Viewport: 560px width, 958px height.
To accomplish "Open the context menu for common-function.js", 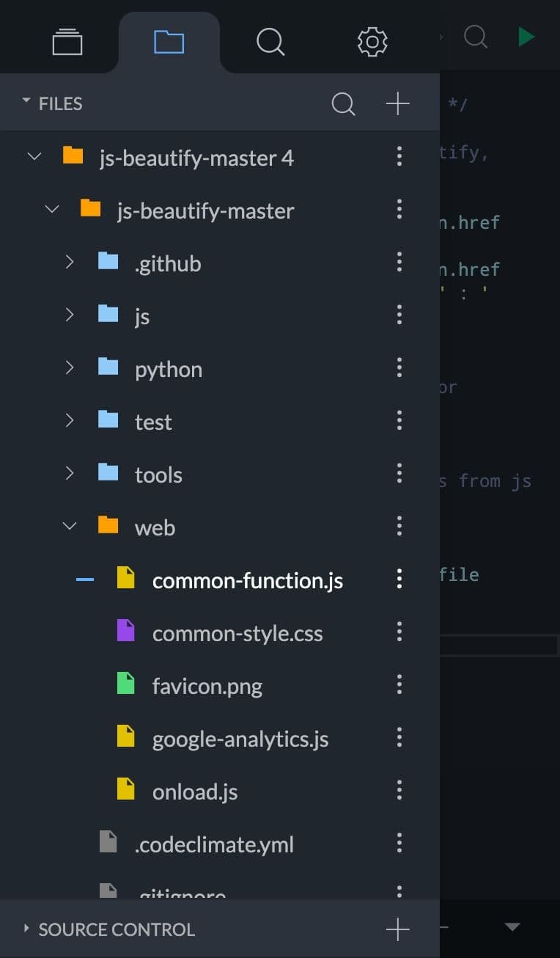I will (399, 579).
